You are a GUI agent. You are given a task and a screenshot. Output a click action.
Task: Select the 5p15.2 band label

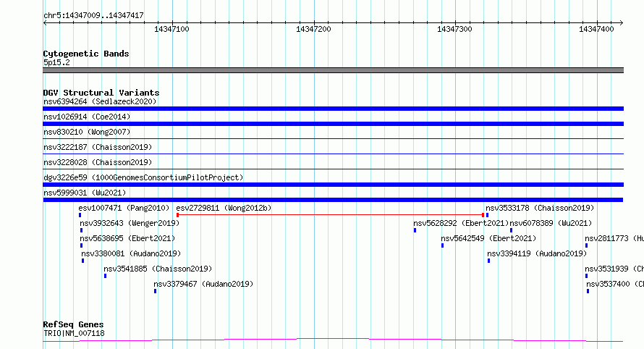(x=56, y=62)
